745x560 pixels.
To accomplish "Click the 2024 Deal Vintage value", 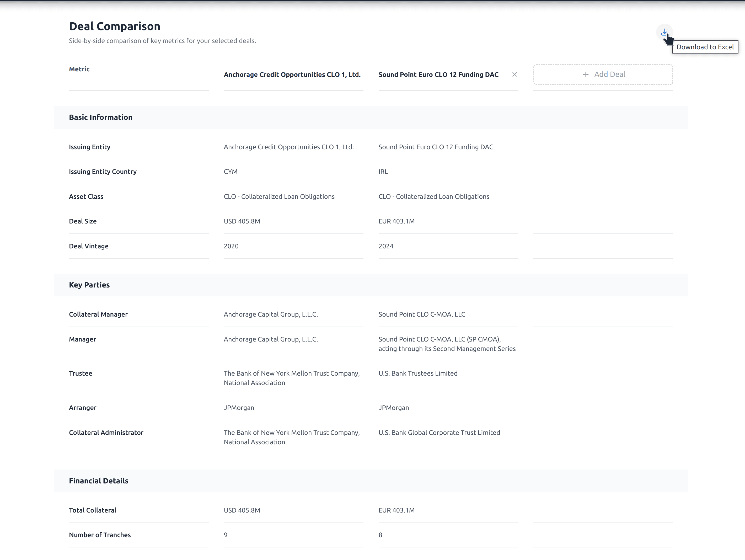I will (x=386, y=246).
